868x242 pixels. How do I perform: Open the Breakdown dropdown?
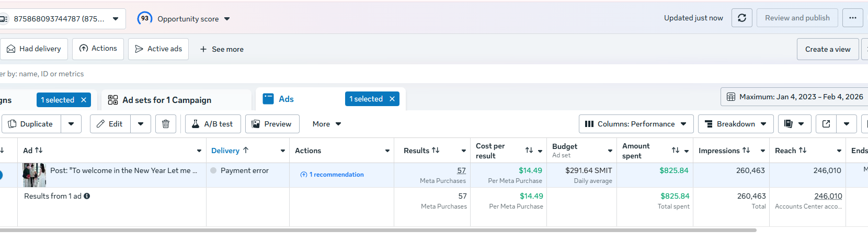735,124
